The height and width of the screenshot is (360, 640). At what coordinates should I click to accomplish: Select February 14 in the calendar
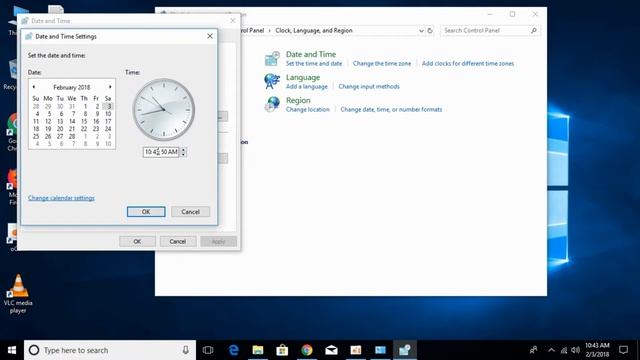[72, 121]
